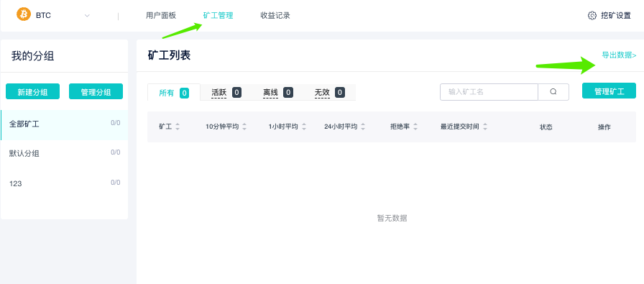Click the gear icon beside 挖矿设置

pyautogui.click(x=592, y=16)
